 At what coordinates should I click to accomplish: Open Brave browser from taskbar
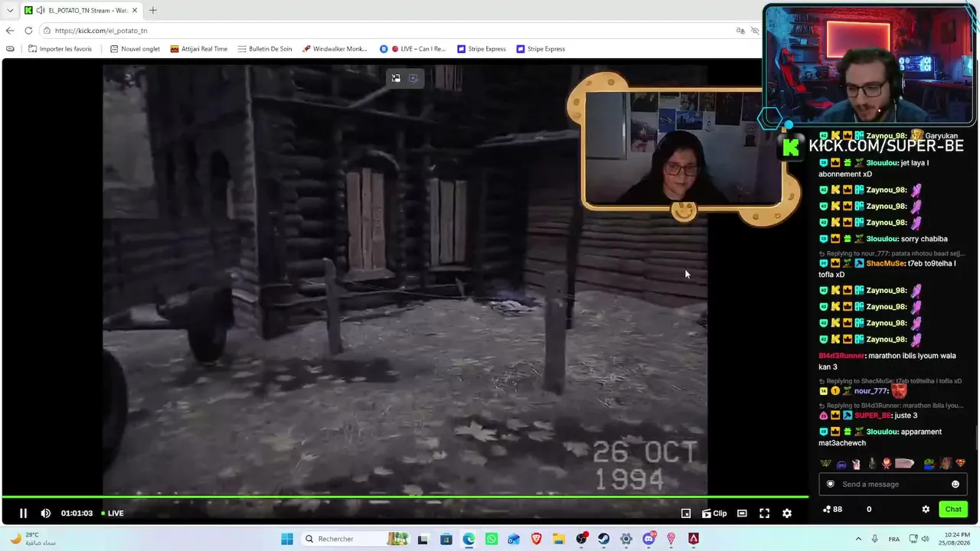(x=536, y=539)
